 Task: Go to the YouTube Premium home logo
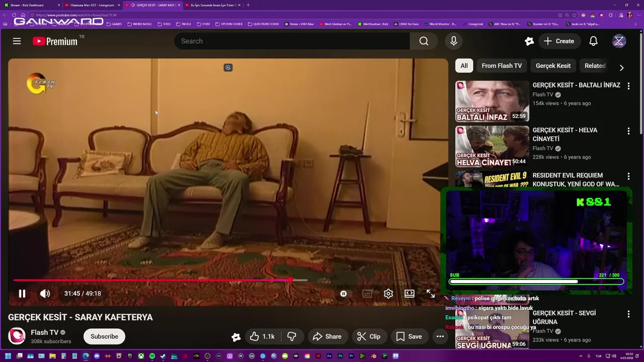55,41
